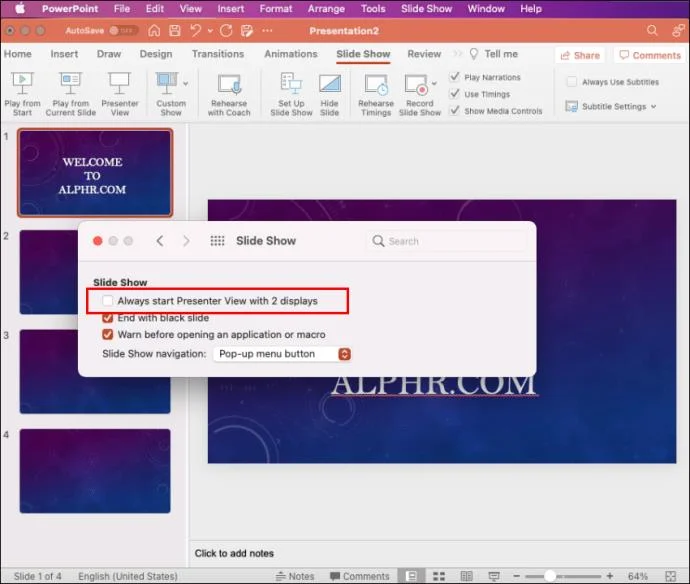Open the Insert ribbon tab
The width and height of the screenshot is (690, 584).
pos(64,54)
